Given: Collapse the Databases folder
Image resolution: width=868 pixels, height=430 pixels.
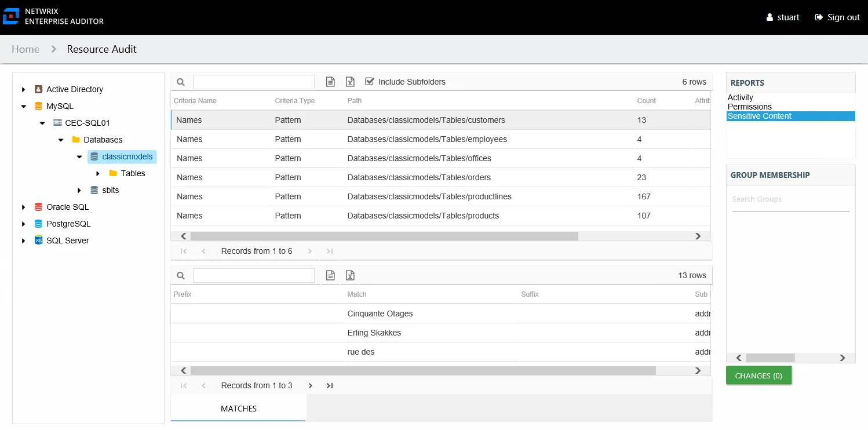Looking at the screenshot, I should pos(61,140).
